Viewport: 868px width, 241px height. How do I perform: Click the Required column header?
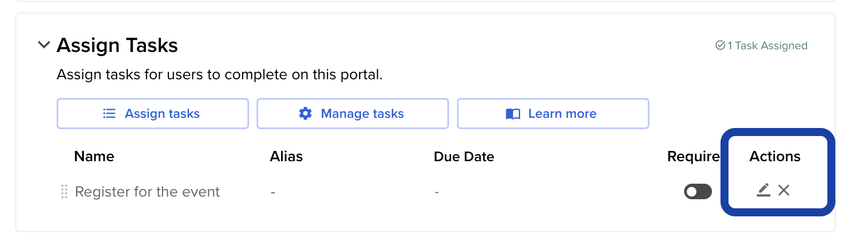click(693, 156)
